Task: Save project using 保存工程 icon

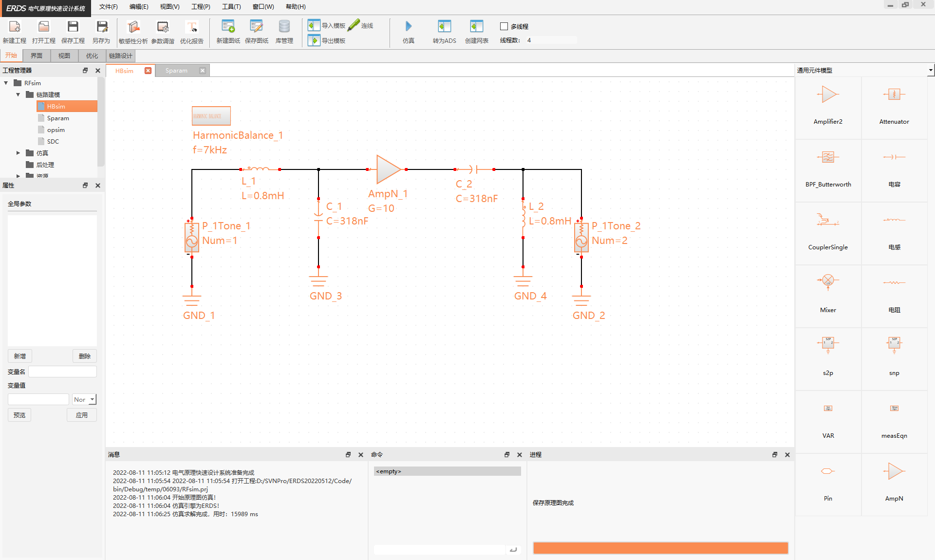Action: (73, 27)
